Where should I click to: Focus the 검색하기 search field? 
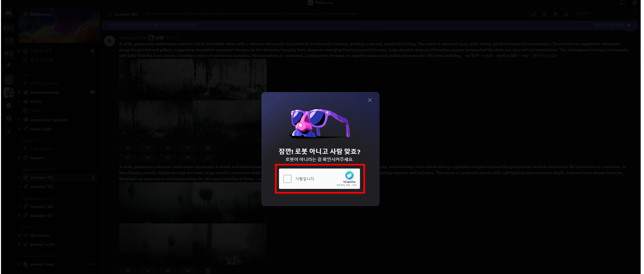click(605, 14)
